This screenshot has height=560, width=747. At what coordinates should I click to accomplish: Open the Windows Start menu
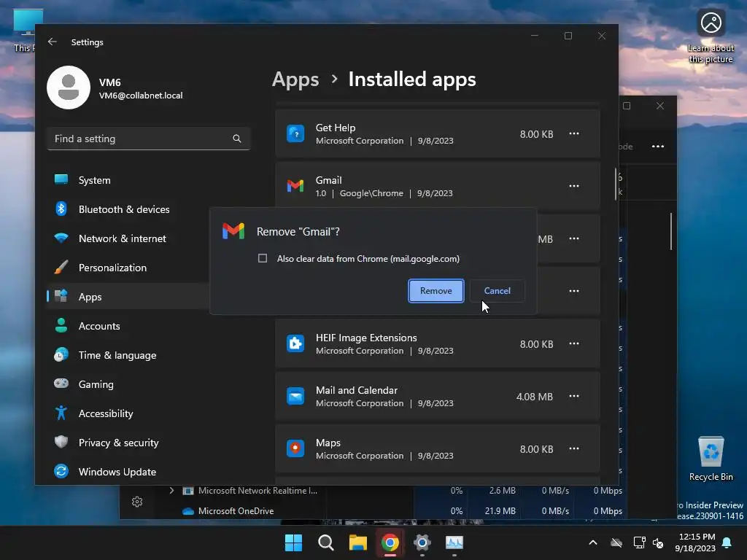[293, 542]
